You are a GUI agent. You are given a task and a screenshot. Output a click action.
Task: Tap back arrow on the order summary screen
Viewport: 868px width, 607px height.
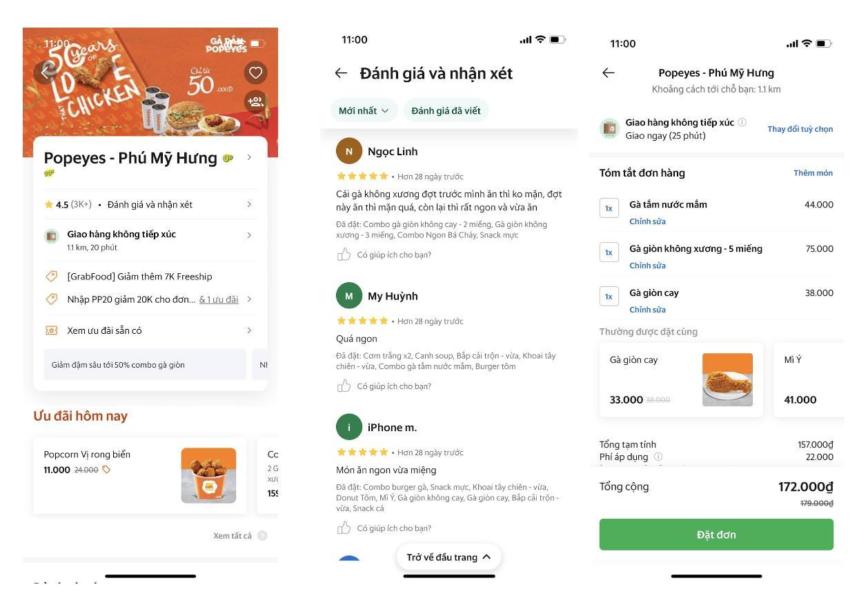click(x=608, y=72)
